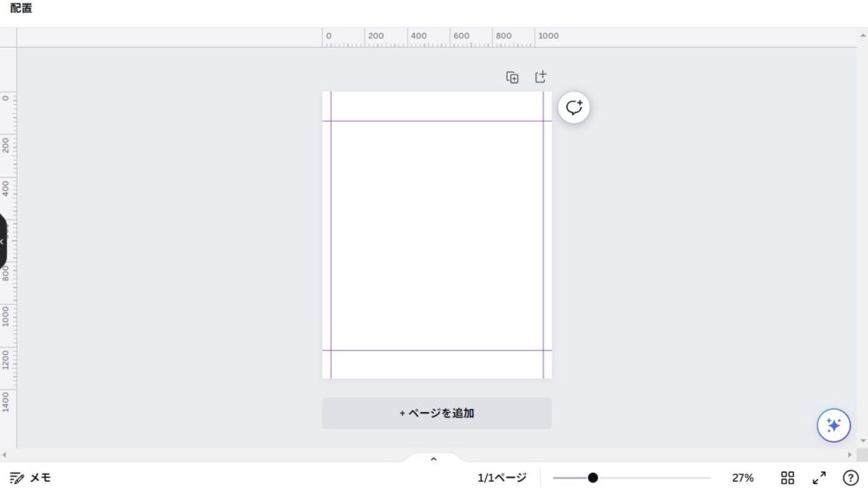Image resolution: width=868 pixels, height=493 pixels.
Task: Click the 配置 label at top
Action: pyautogui.click(x=22, y=9)
